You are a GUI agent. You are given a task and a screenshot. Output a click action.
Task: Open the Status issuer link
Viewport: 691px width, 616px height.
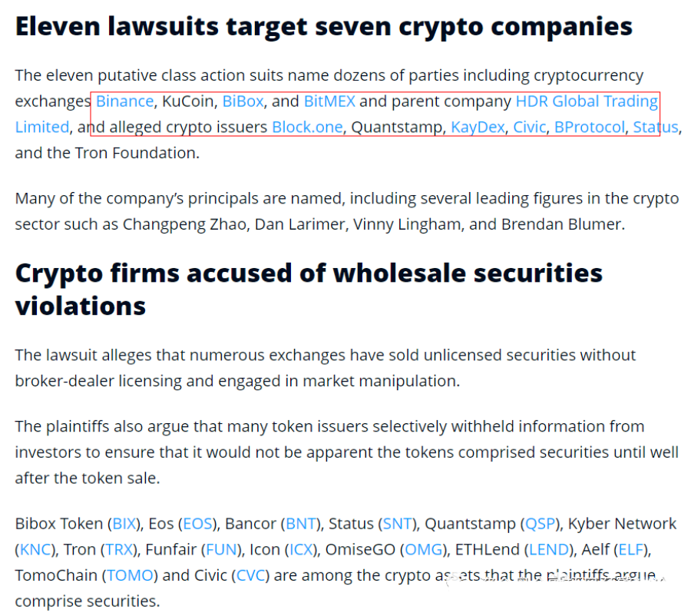(x=656, y=127)
